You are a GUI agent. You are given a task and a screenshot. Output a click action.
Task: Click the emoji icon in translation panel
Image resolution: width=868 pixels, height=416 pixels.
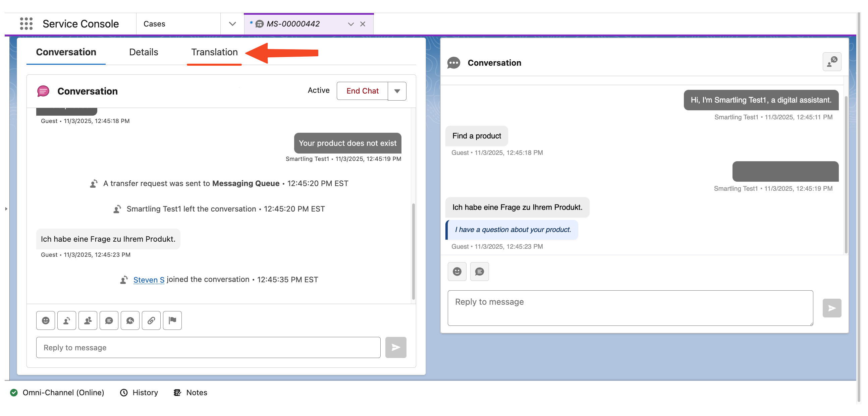tap(457, 272)
